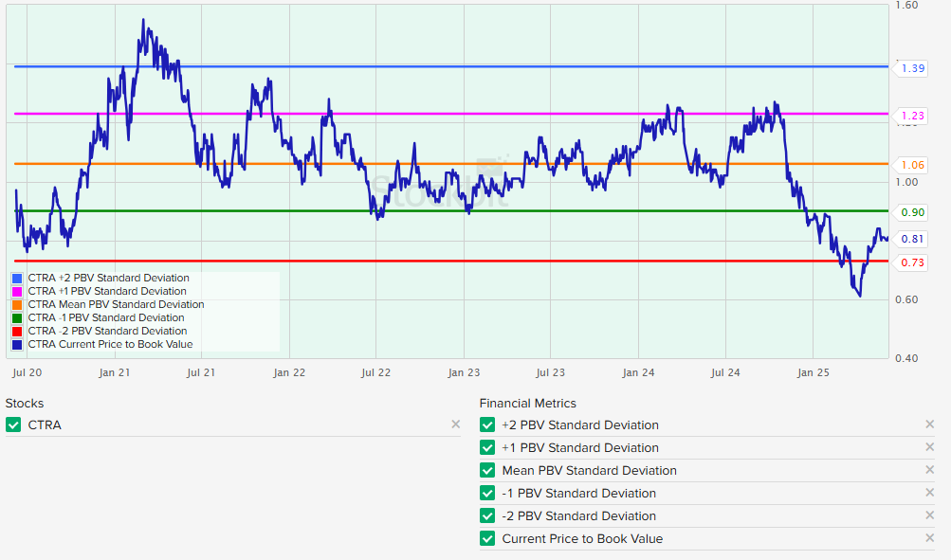
Task: Remove the Current Price to Book Value metric
Action: 930,539
